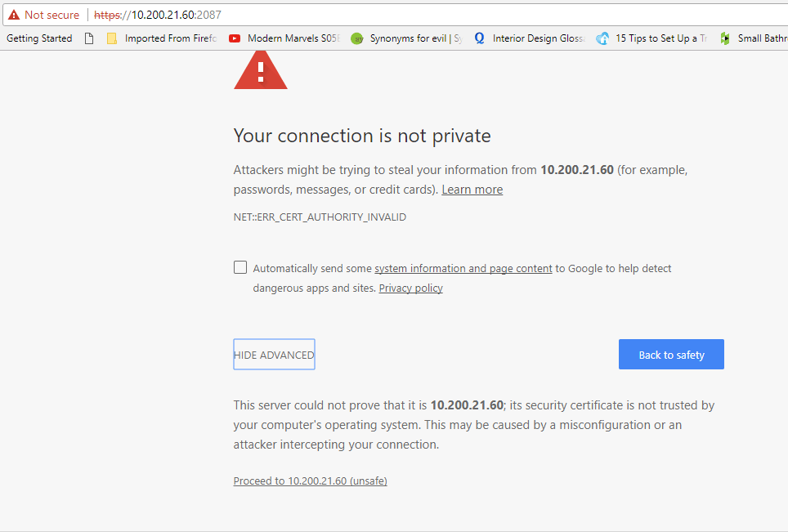Open the Small Bathroom bookmark icon
The height and width of the screenshot is (532, 788).
tap(725, 38)
